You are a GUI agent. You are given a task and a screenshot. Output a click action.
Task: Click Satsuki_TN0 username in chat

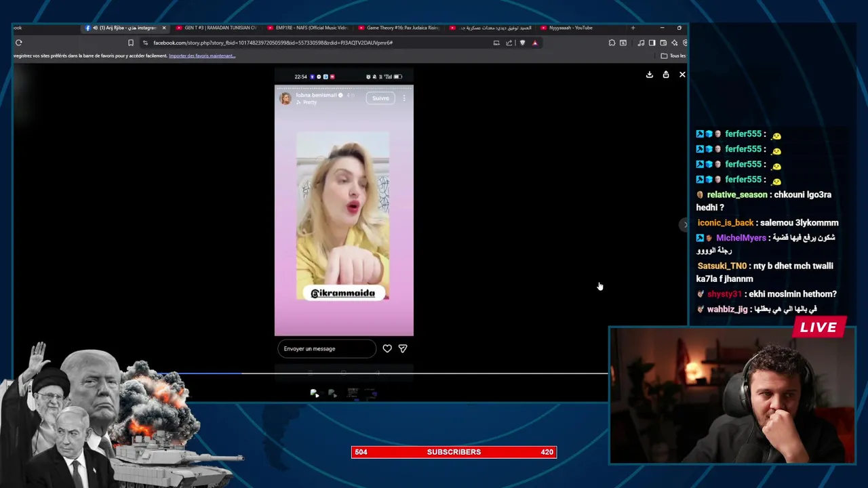[x=722, y=266]
